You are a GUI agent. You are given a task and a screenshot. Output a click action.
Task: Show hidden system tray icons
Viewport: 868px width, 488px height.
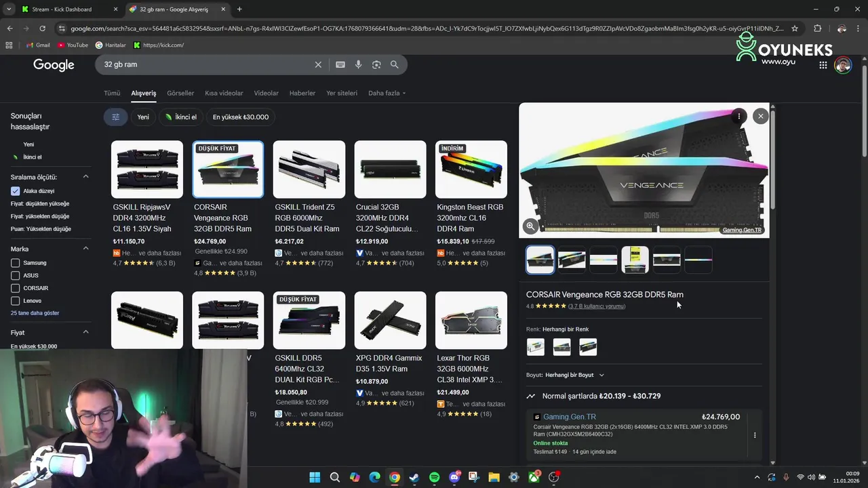click(757, 477)
